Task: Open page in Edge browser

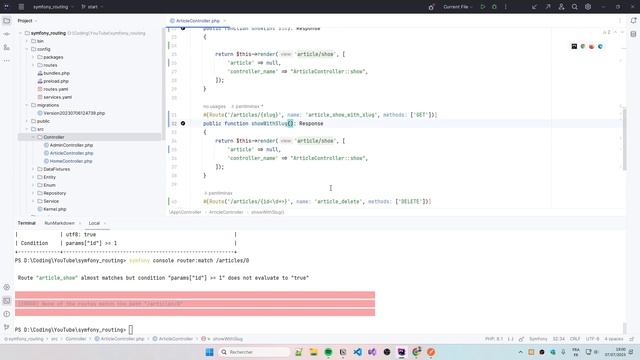Action: tap(600, 47)
